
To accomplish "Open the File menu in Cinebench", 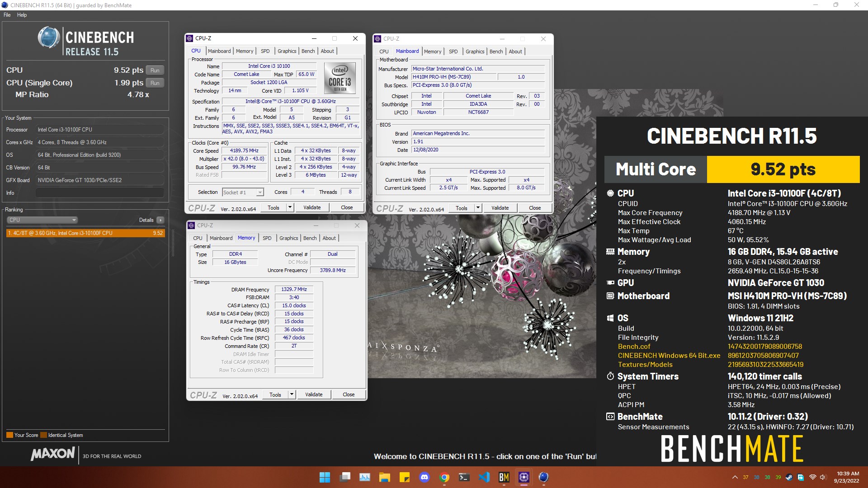I will point(7,15).
